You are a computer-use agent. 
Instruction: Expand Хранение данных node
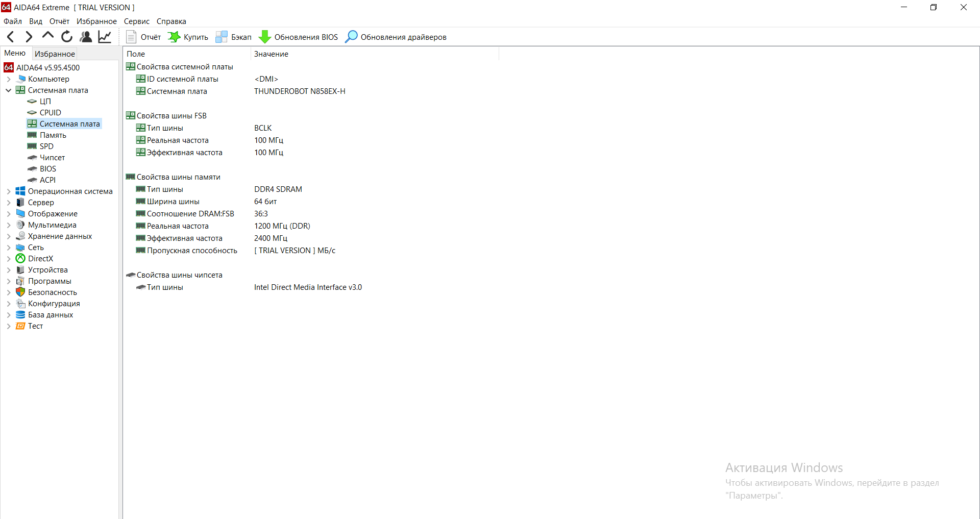(x=9, y=236)
